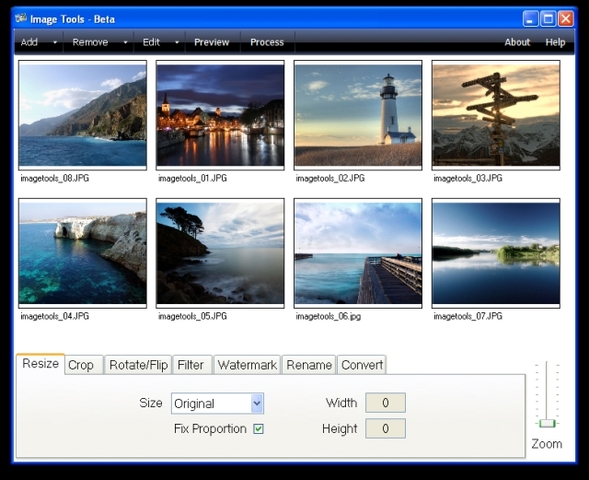The height and width of the screenshot is (480, 589).
Task: Switch to the Crop tab
Action: pyautogui.click(x=84, y=365)
